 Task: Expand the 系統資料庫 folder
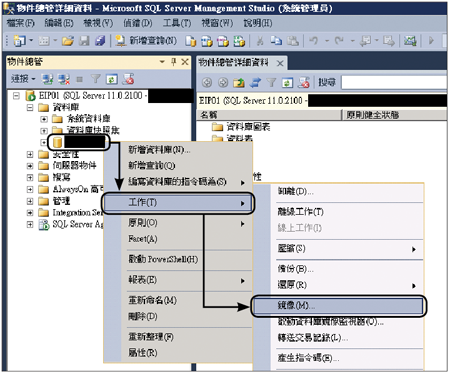point(44,119)
